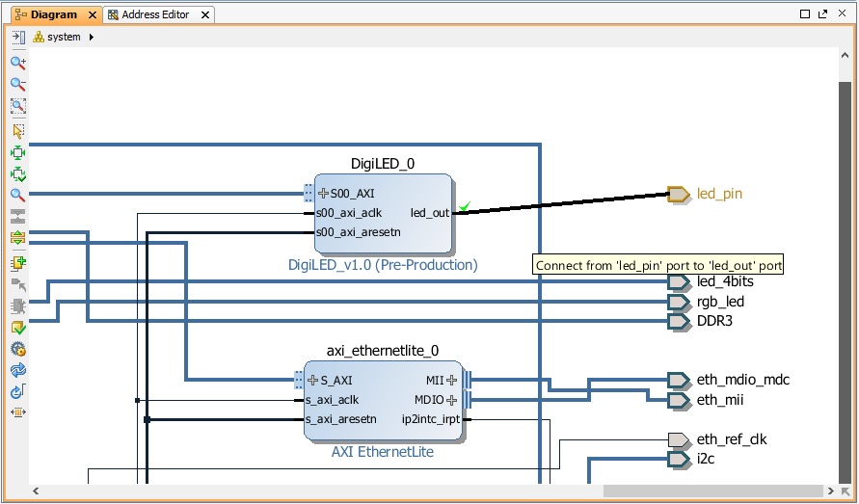Viewport: 859px width, 504px height.
Task: Select the axi_ethernetlite_0 block title
Action: click(383, 351)
